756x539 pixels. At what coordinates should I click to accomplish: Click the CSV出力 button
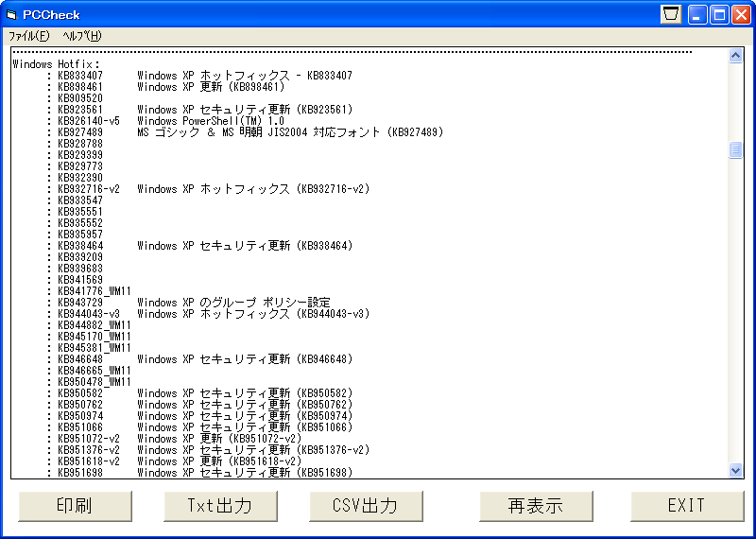point(366,506)
